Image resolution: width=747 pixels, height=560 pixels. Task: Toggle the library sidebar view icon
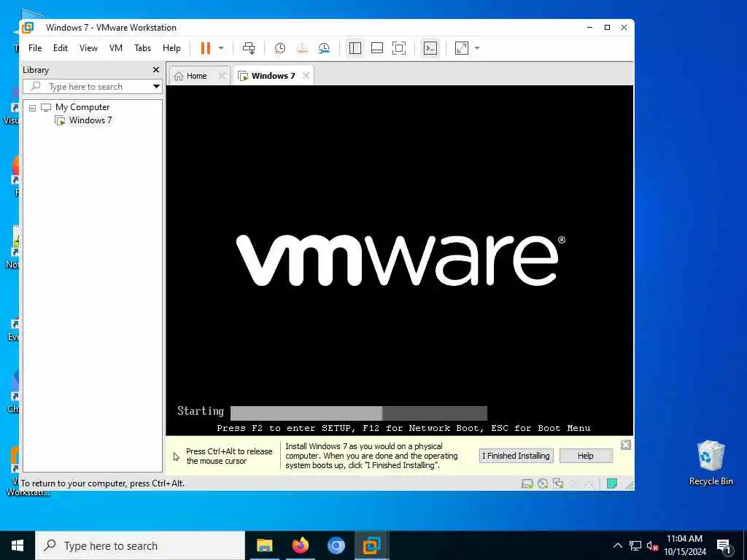[x=355, y=48]
